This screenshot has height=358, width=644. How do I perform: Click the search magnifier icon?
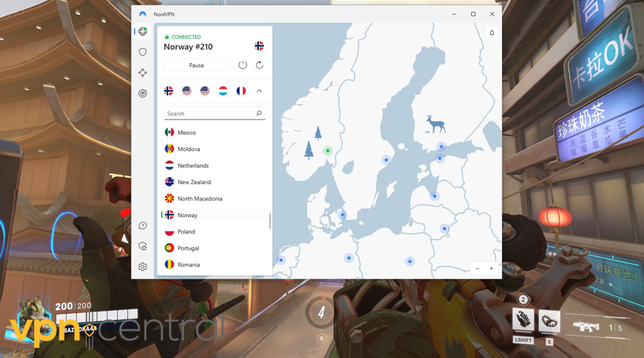coord(259,113)
